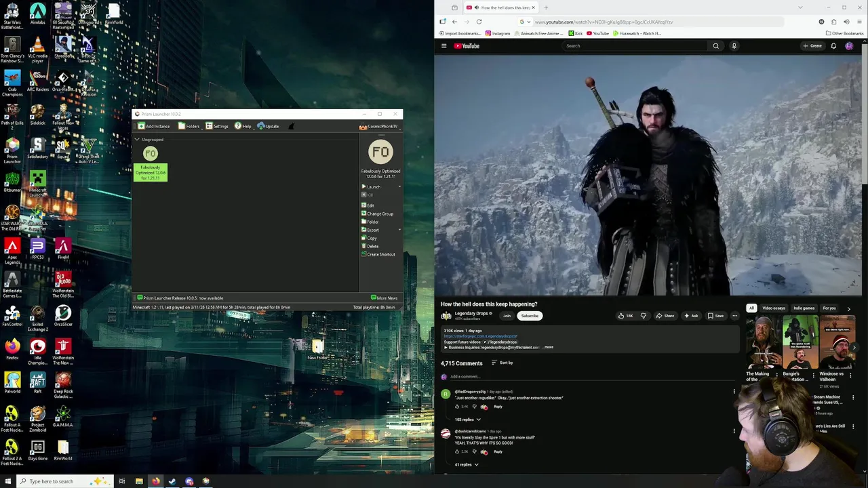The width and height of the screenshot is (868, 488).
Task: Collapse the Ungrouped instance group
Action: point(137,140)
